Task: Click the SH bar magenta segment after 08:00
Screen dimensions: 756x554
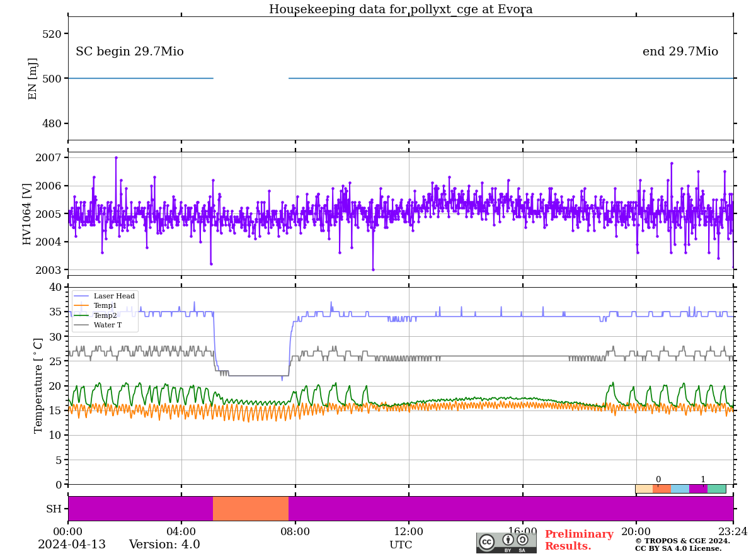Action: click(511, 509)
